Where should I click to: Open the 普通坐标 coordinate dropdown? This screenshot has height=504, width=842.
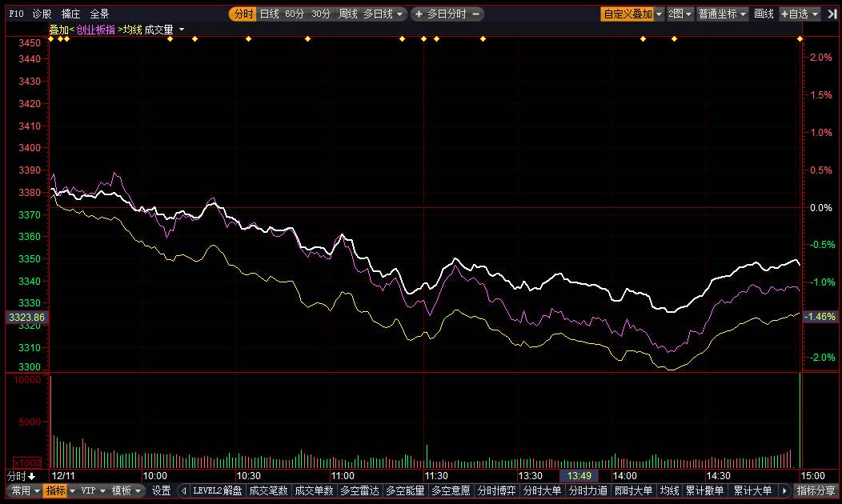tap(722, 14)
